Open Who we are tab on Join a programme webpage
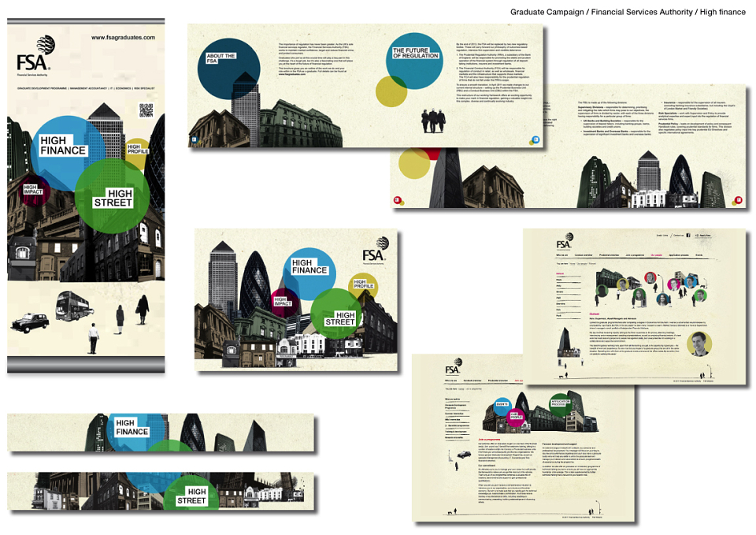 coord(450,381)
